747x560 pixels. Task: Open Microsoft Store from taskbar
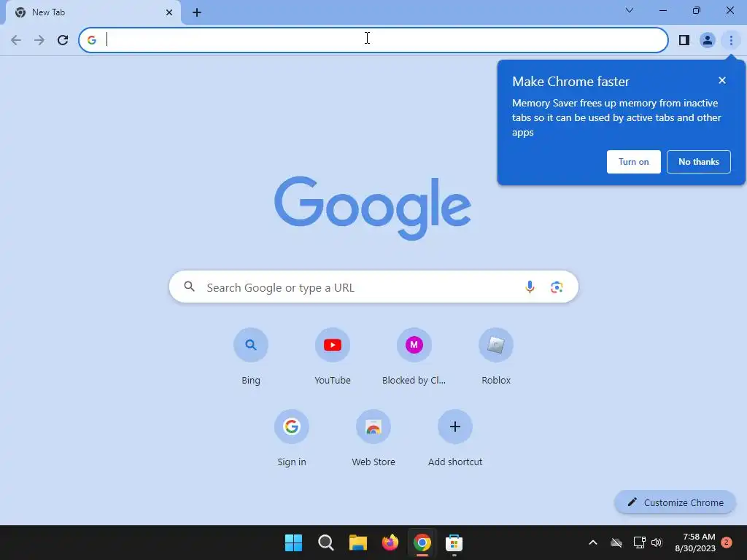(454, 542)
